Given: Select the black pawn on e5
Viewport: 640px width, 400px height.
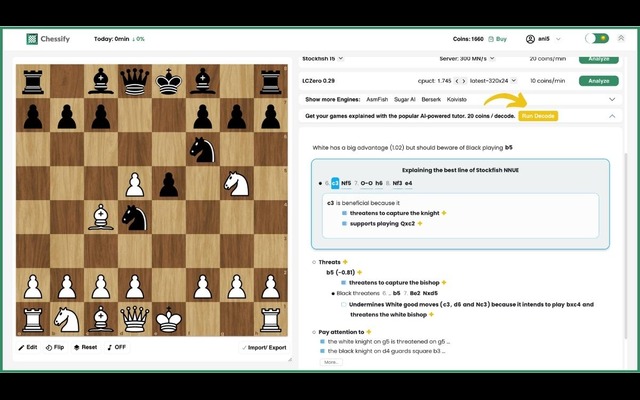Looking at the screenshot, I should [x=169, y=183].
